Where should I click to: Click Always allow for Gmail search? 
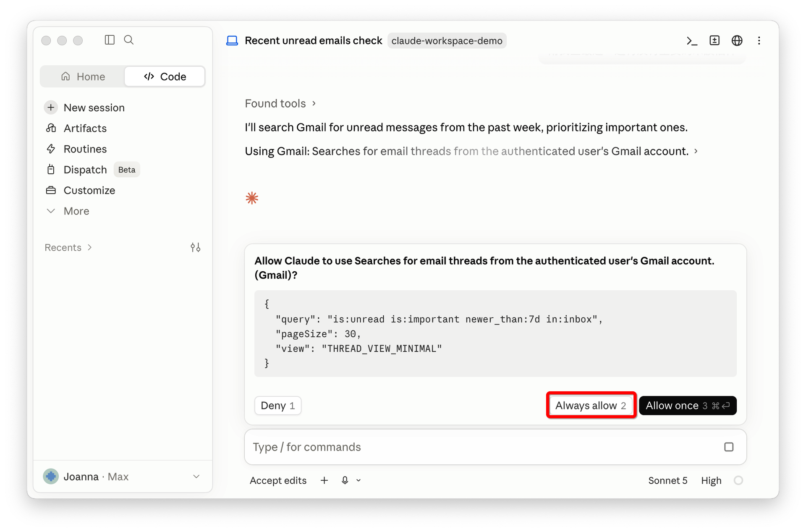point(591,406)
